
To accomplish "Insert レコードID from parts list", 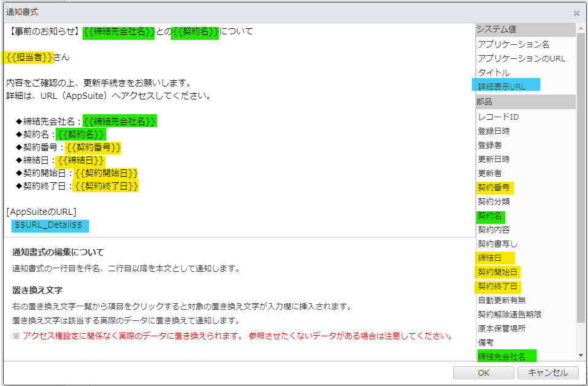I will 498,117.
